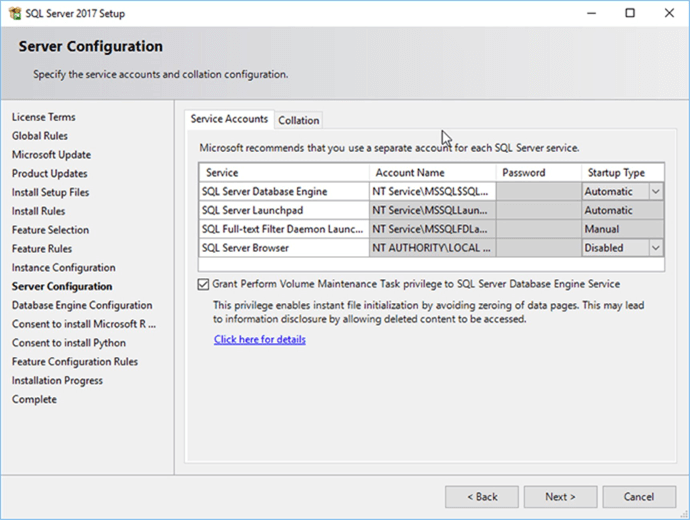The width and height of the screenshot is (690, 520).
Task: Open the 'Click here for details' link
Action: (259, 339)
